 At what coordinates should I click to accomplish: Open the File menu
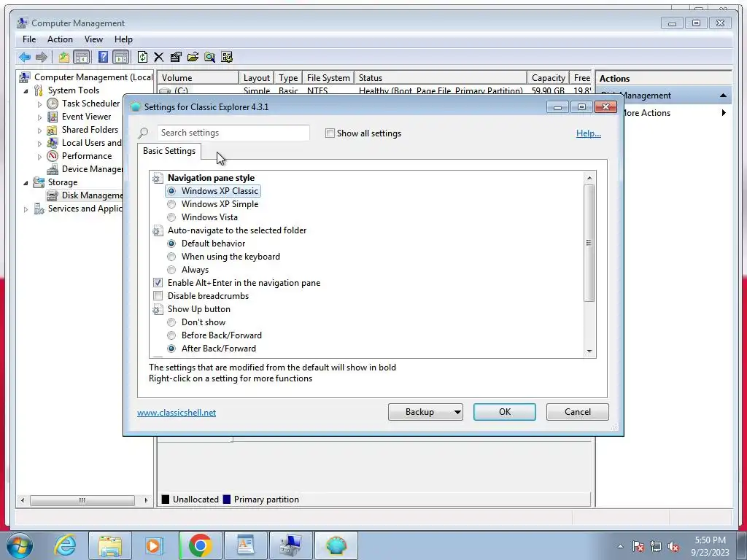(x=29, y=39)
